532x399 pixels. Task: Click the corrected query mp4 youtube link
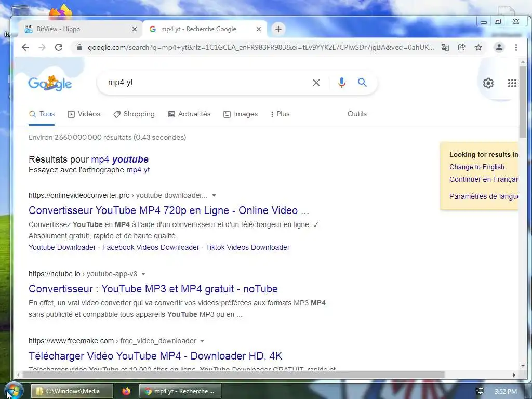click(x=120, y=159)
